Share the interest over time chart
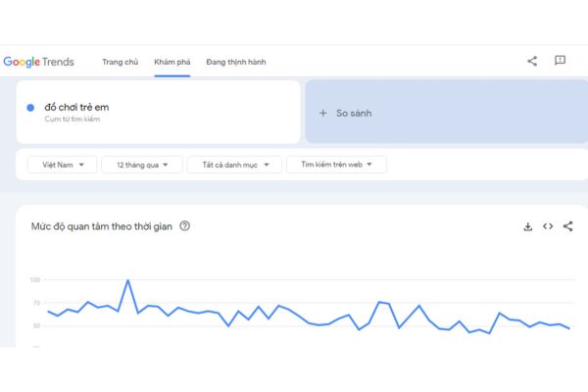588x392 pixels. [568, 226]
